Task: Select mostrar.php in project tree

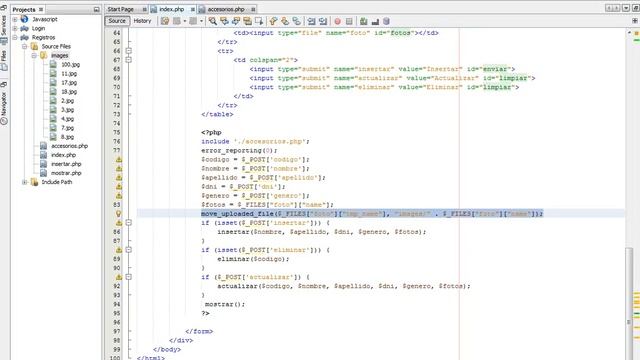Action: [66, 173]
